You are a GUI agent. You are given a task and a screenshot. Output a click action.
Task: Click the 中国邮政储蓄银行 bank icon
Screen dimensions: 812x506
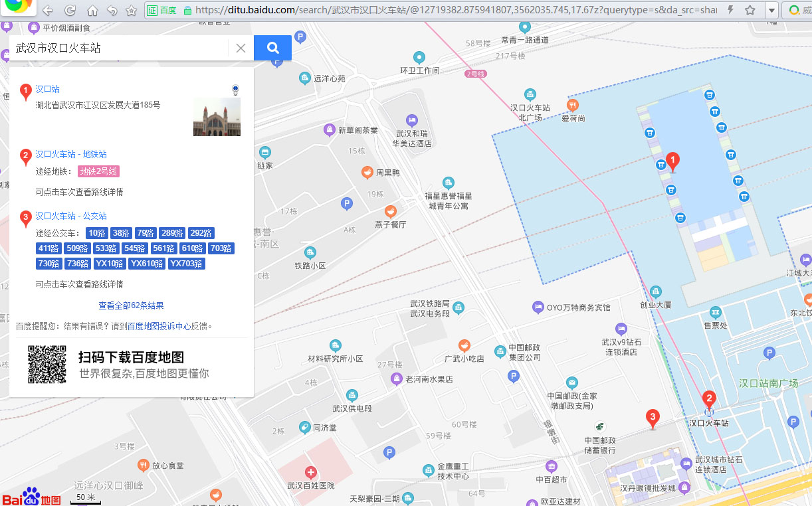[x=599, y=426]
